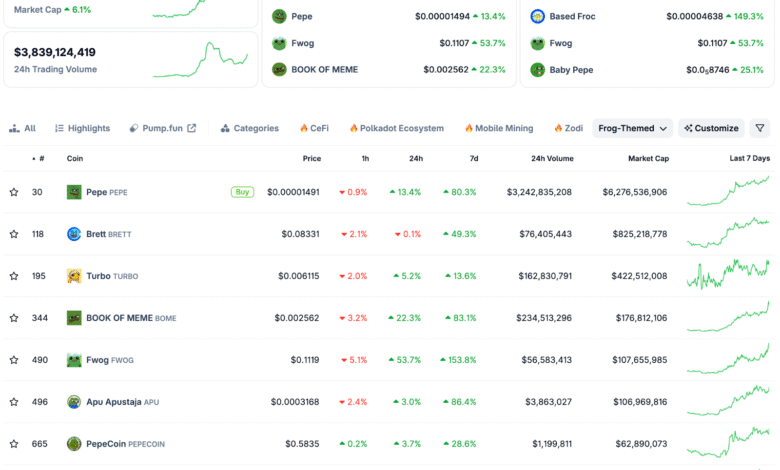The height and width of the screenshot is (470, 780).
Task: Click the Buy button for Pepe
Action: point(242,192)
